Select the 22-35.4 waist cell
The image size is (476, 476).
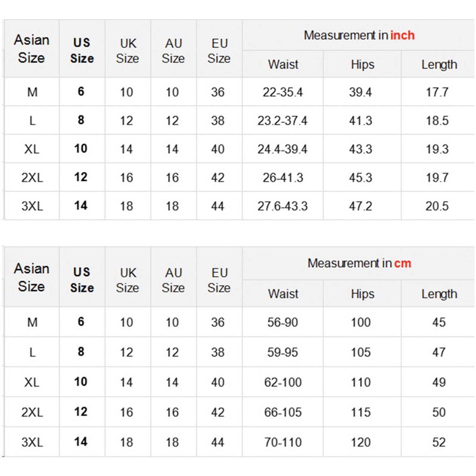click(283, 92)
